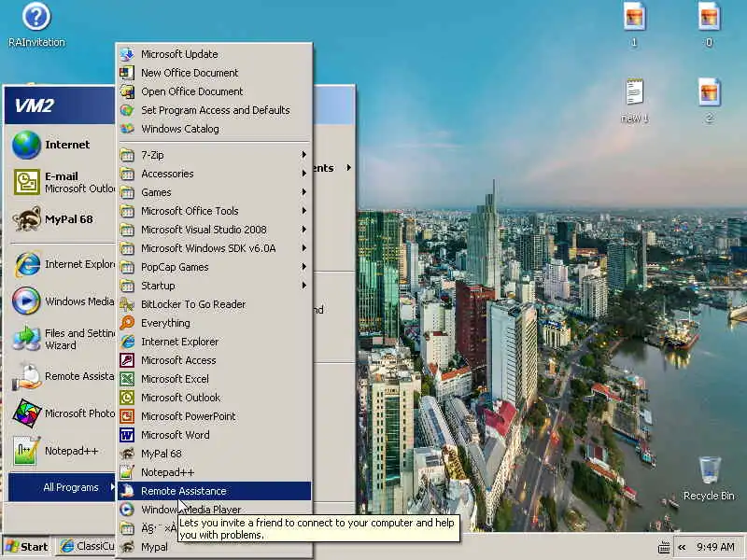The width and height of the screenshot is (747, 560).
Task: Click the Windows Media Player icon in programs list
Action: pyautogui.click(x=127, y=510)
